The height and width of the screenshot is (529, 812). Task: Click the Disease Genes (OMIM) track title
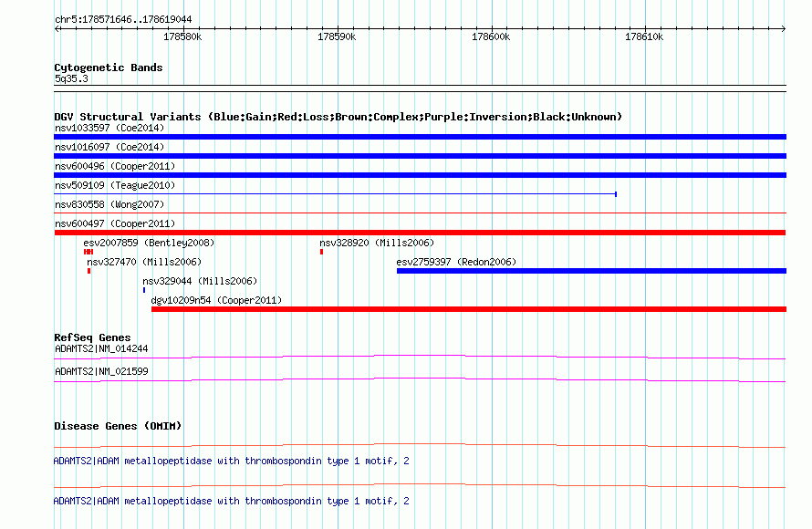pos(118,426)
